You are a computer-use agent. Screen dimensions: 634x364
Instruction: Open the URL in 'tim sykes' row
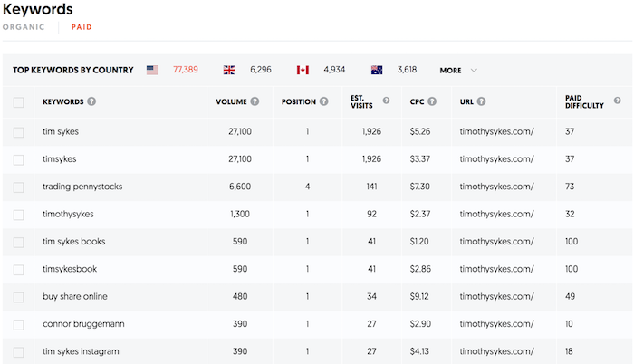496,131
